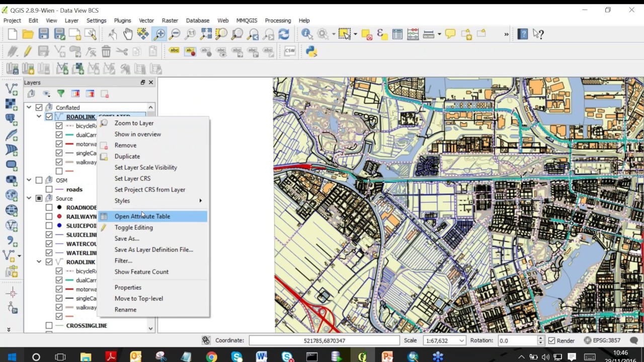Open the select features tool dropdown arrow
The width and height of the screenshot is (644, 362).
[355, 34]
